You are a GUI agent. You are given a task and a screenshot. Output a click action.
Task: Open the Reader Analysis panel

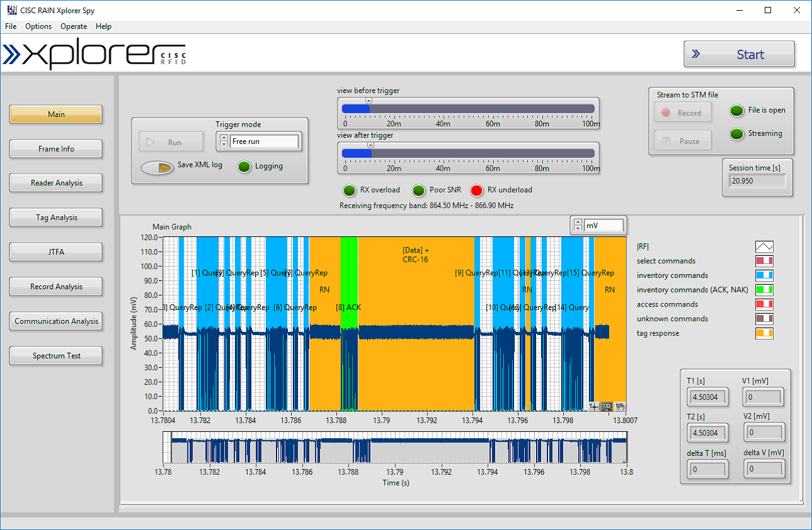(x=56, y=183)
